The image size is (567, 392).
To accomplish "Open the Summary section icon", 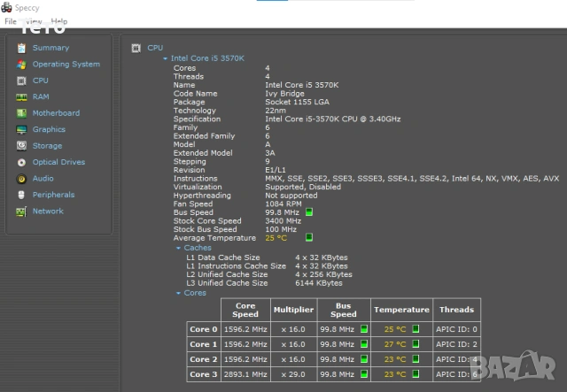I will tap(21, 48).
